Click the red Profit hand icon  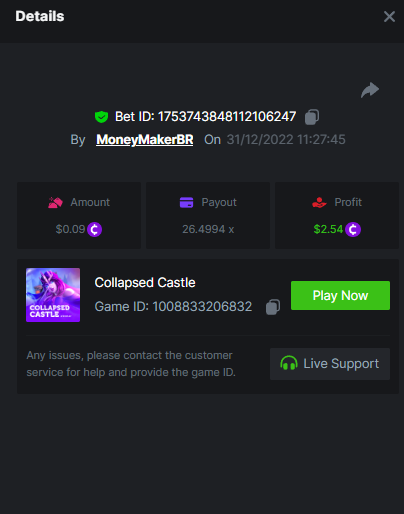pos(319,202)
